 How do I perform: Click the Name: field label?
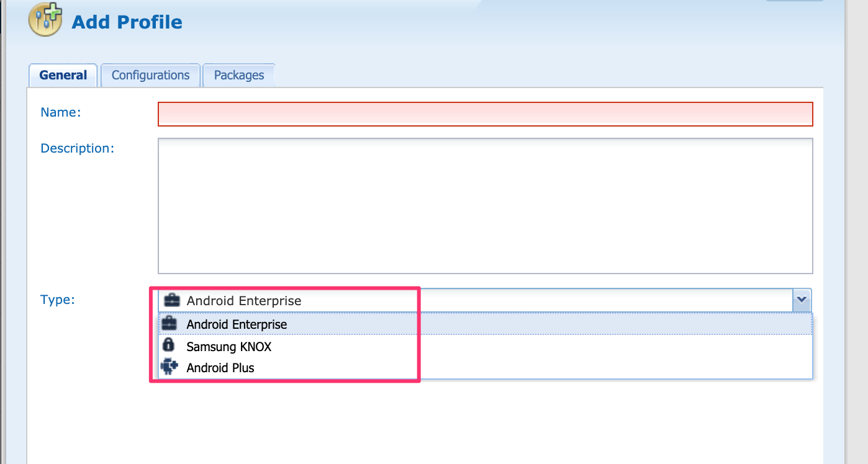pos(61,112)
